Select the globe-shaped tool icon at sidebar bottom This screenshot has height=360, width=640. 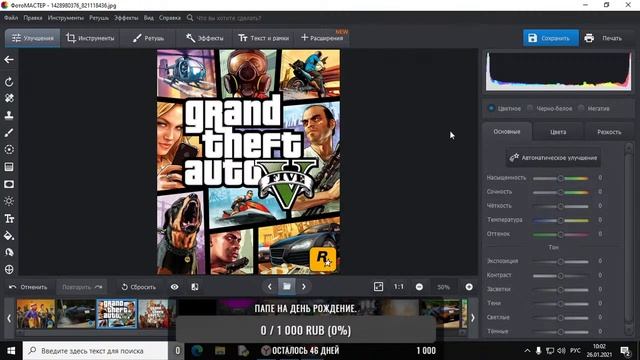click(9, 269)
